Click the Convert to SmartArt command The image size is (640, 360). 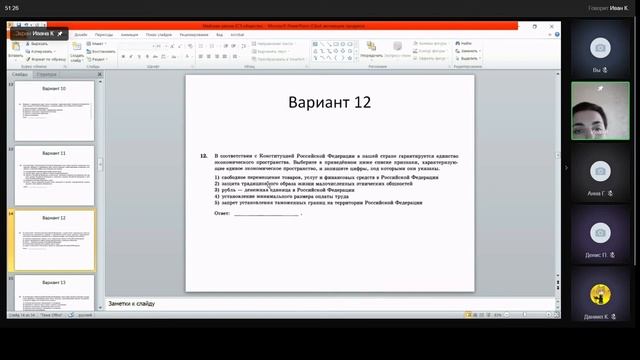(x=278, y=59)
